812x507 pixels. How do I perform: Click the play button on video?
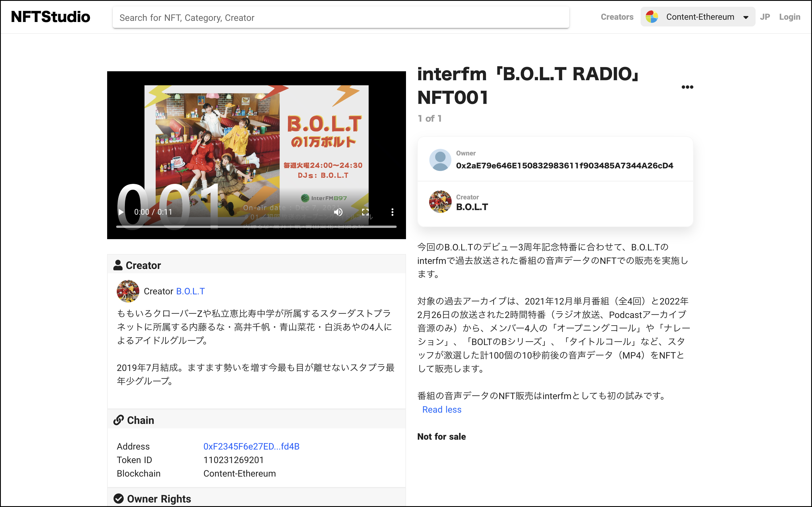pyautogui.click(x=121, y=212)
